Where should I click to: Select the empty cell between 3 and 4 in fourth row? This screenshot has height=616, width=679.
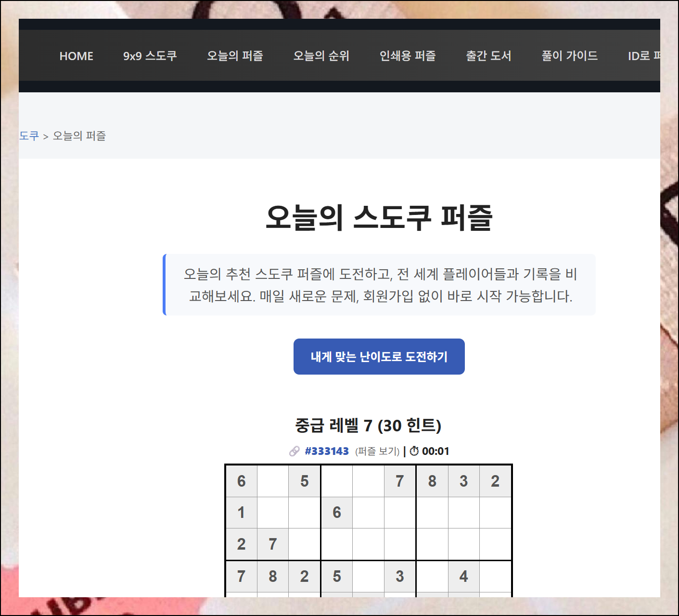(432, 577)
